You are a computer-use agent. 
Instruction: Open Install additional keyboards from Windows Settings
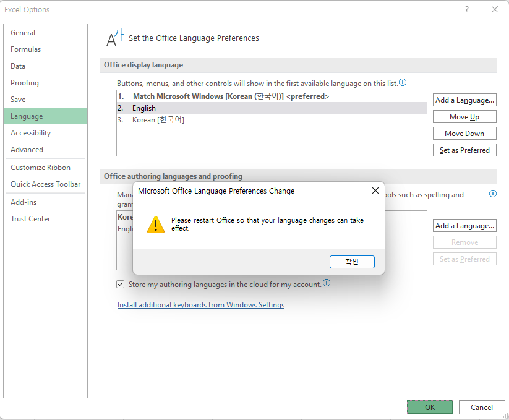(x=200, y=305)
